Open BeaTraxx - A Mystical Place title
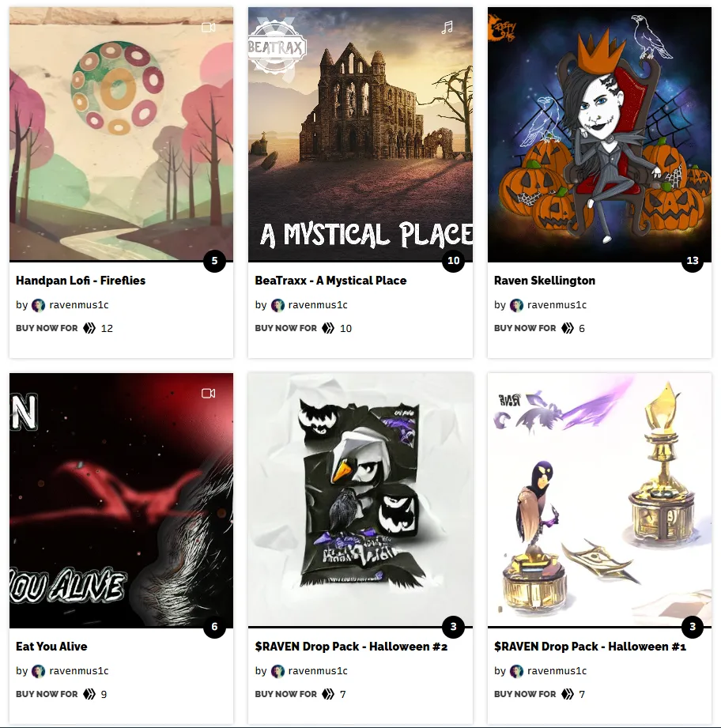Image resolution: width=721 pixels, height=728 pixels. point(330,281)
